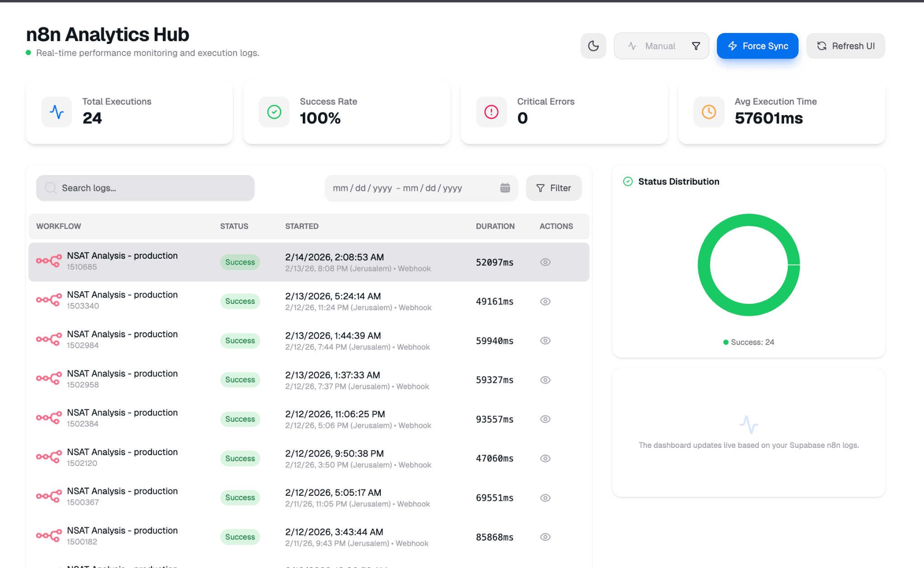Image resolution: width=924 pixels, height=568 pixels.
Task: Click the alert icon on the Critical Errors card
Action: pos(491,112)
